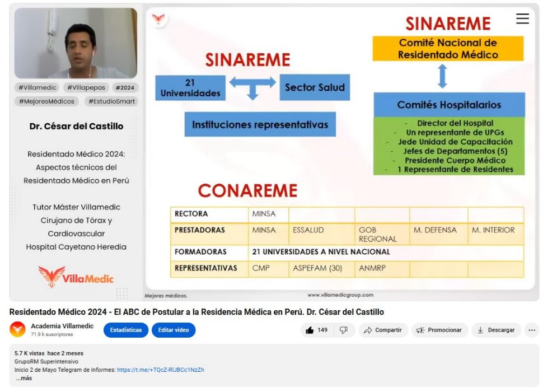Viewport: 543px width, 392px height.
Task: Click the 'M. INTERIOR' table cell
Action: click(496, 234)
